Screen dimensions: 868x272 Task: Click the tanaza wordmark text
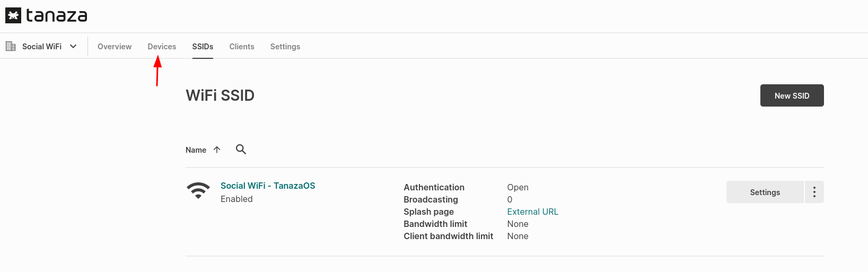click(x=57, y=16)
